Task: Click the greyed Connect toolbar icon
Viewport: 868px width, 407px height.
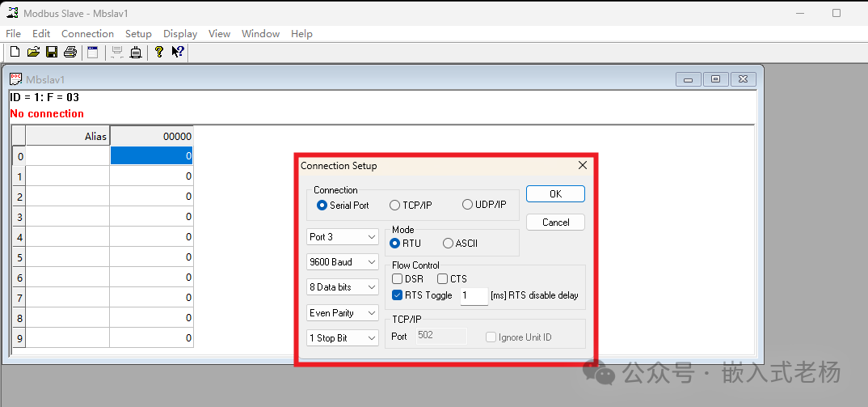Action: click(117, 52)
